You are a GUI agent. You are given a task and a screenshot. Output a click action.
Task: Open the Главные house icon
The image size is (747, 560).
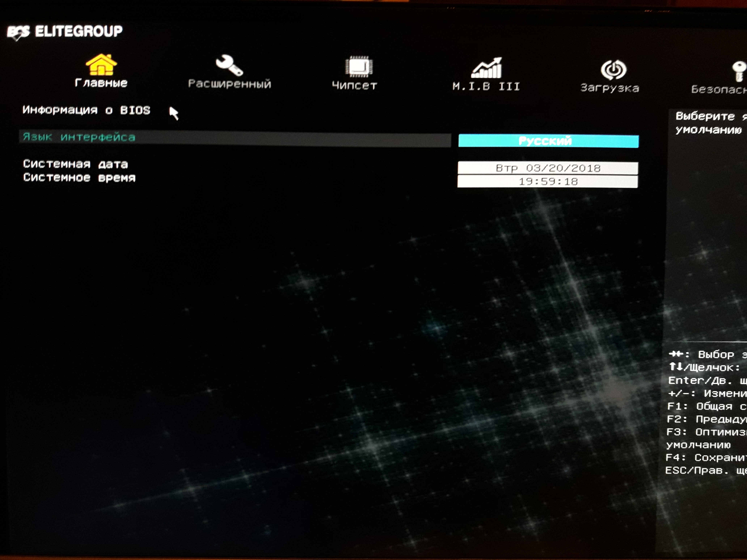click(101, 64)
